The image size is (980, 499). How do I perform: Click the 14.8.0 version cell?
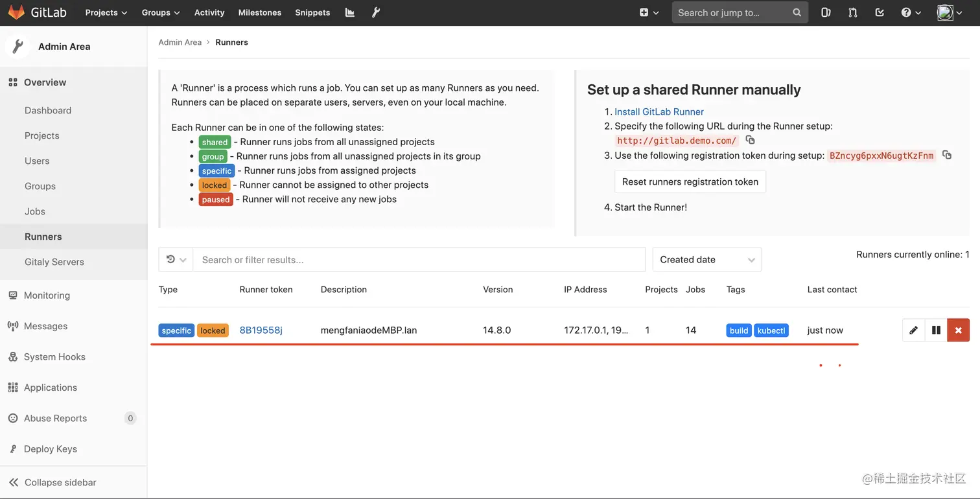point(497,330)
